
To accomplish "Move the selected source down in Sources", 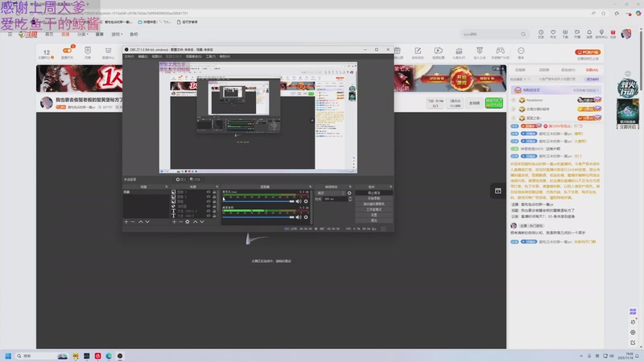I will point(202,222).
